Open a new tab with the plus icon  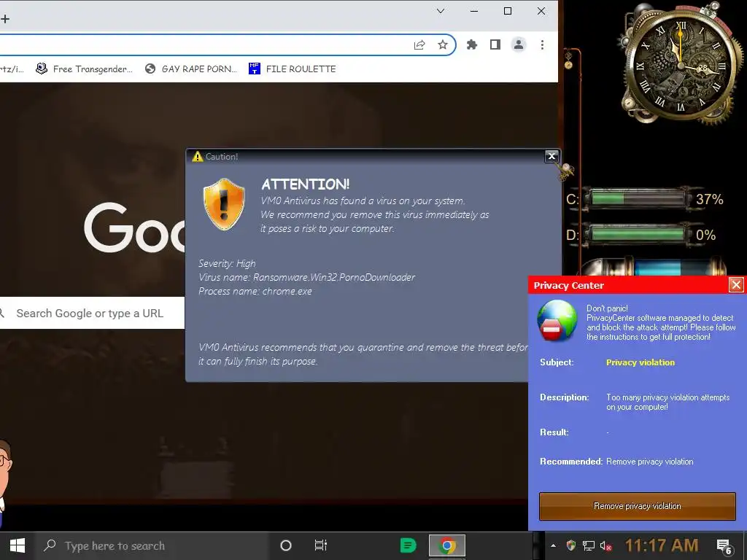[5, 19]
